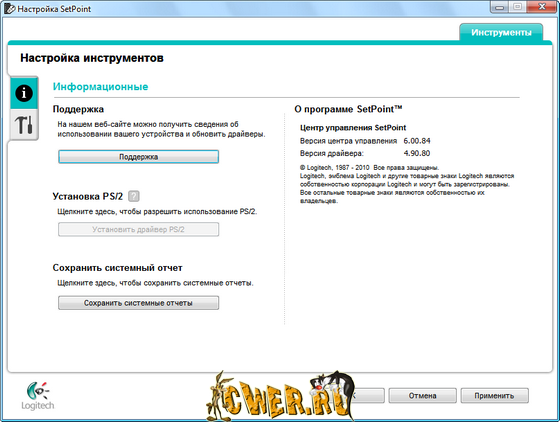Click the Logitech logo

coord(38,396)
